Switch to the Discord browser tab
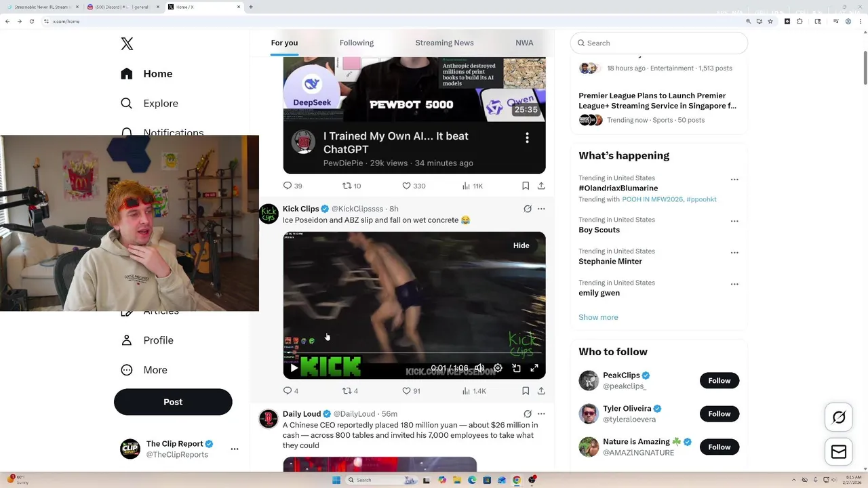 pyautogui.click(x=123, y=7)
